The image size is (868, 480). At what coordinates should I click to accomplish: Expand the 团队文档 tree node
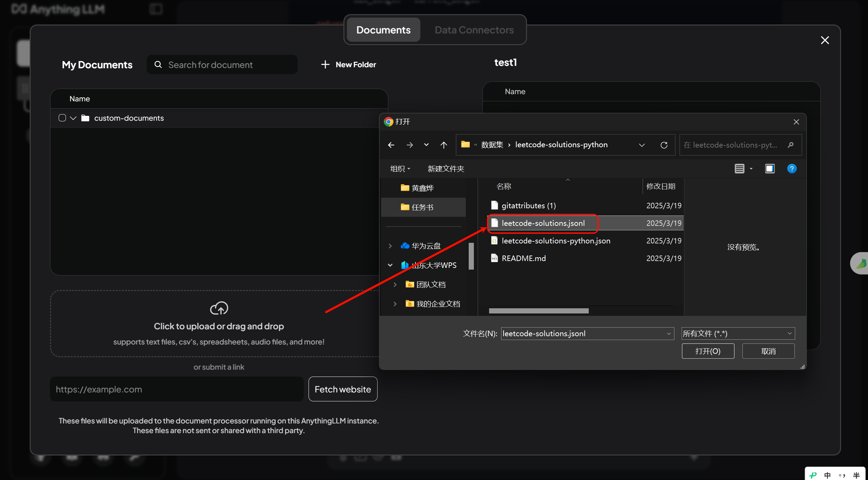pos(395,284)
